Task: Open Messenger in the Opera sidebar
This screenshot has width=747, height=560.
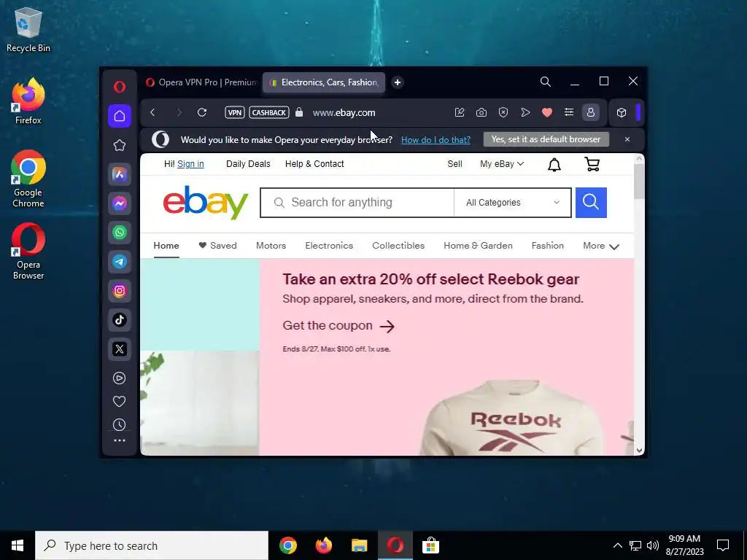Action: [x=120, y=203]
